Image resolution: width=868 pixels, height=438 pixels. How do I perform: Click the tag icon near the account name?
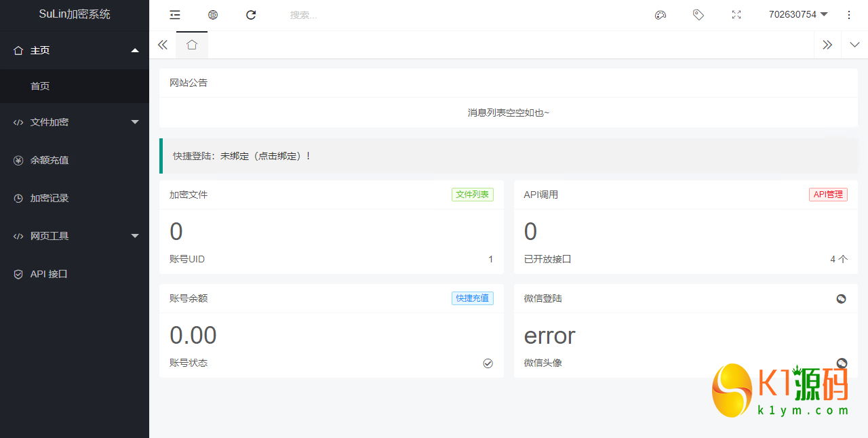(x=698, y=15)
